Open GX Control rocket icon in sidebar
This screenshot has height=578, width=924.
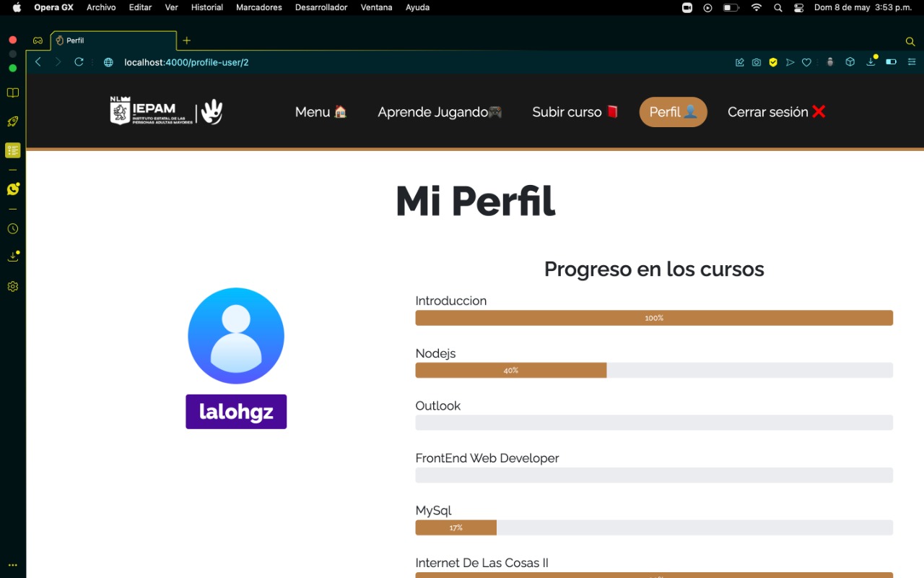[x=12, y=121]
